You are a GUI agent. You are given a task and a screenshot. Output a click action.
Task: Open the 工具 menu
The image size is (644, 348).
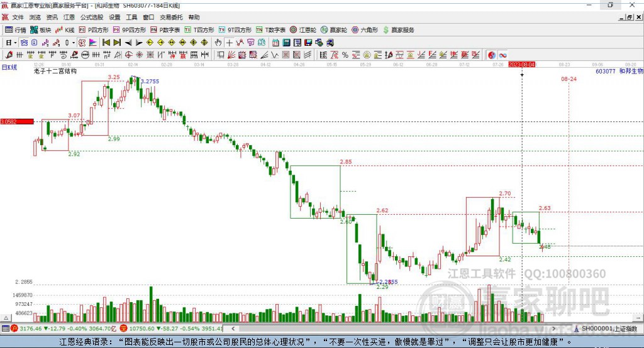[131, 17]
